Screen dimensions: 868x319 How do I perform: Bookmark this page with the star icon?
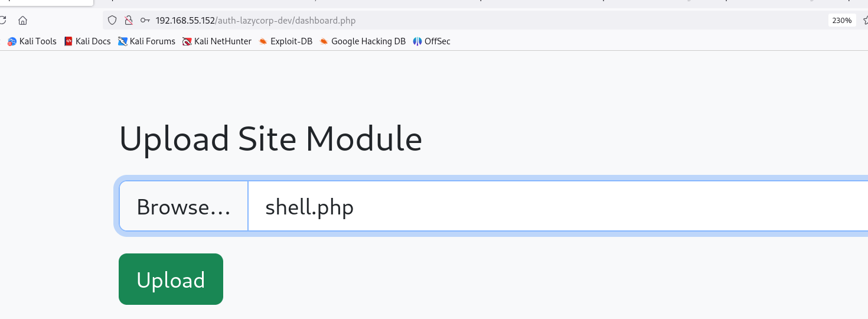pyautogui.click(x=865, y=20)
